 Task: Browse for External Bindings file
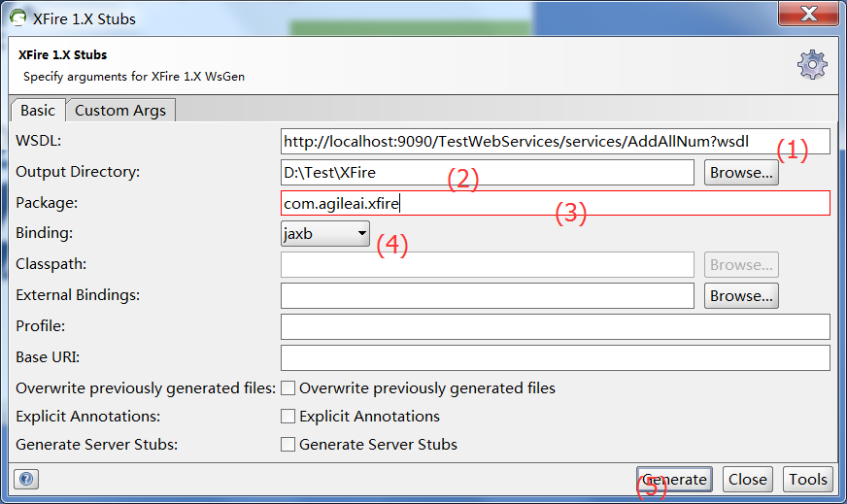tap(741, 295)
